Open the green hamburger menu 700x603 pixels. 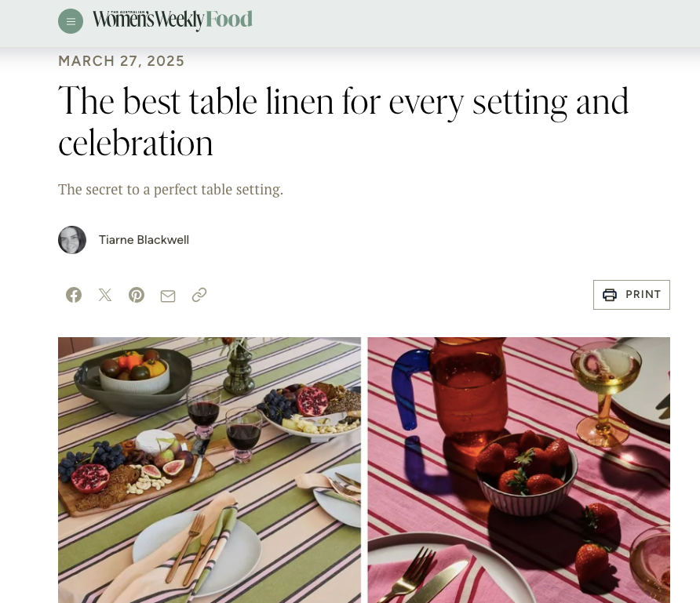[71, 21]
